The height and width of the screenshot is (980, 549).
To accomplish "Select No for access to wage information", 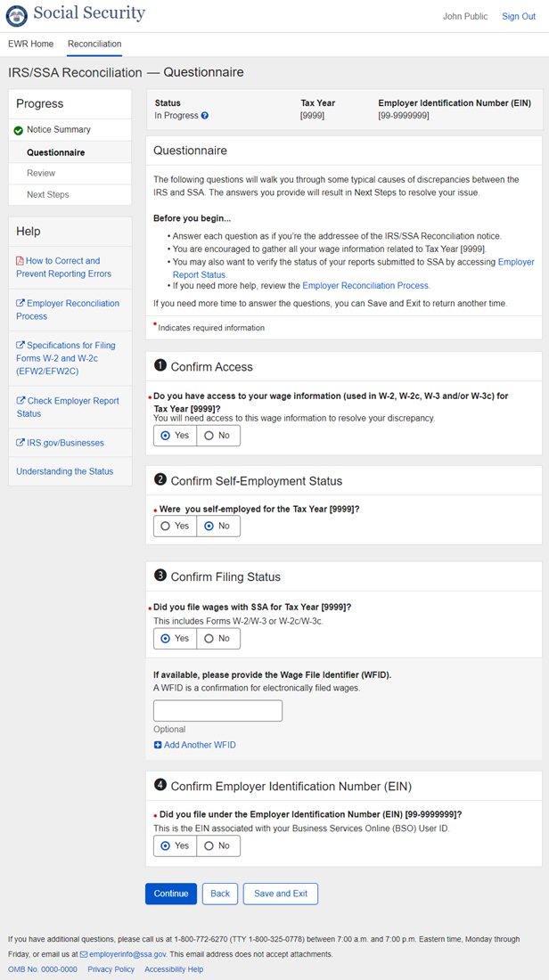I will tap(217, 436).
